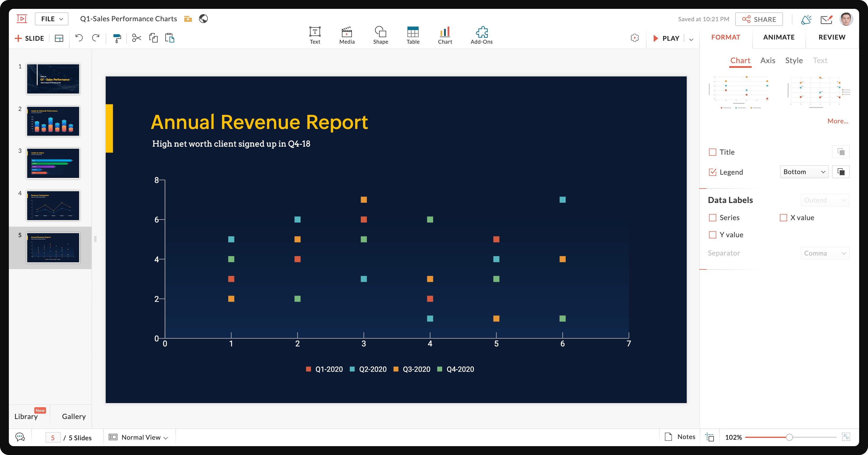
Task: Uncheck the Legend checkbox
Action: 713,172
